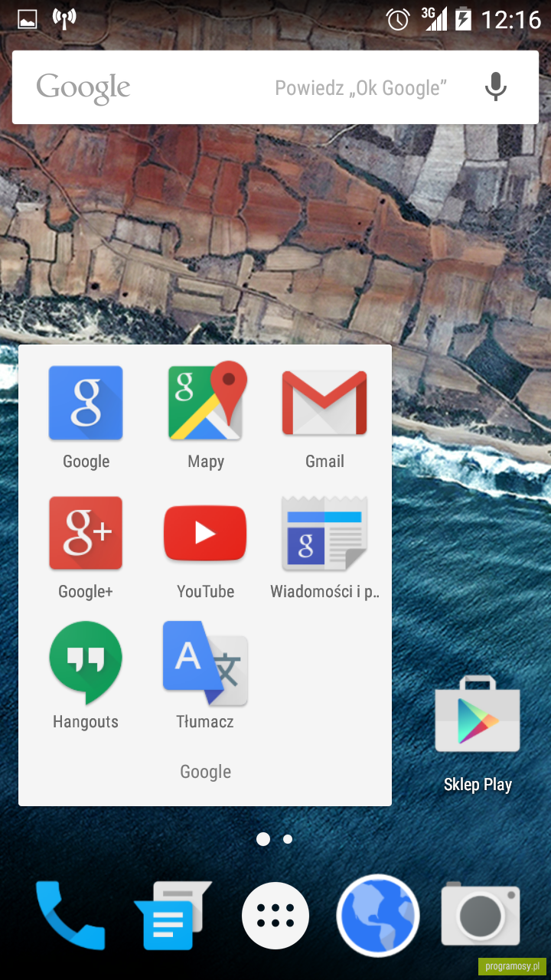Open the Camera app in the dock
The width and height of the screenshot is (551, 980).
[x=481, y=915]
